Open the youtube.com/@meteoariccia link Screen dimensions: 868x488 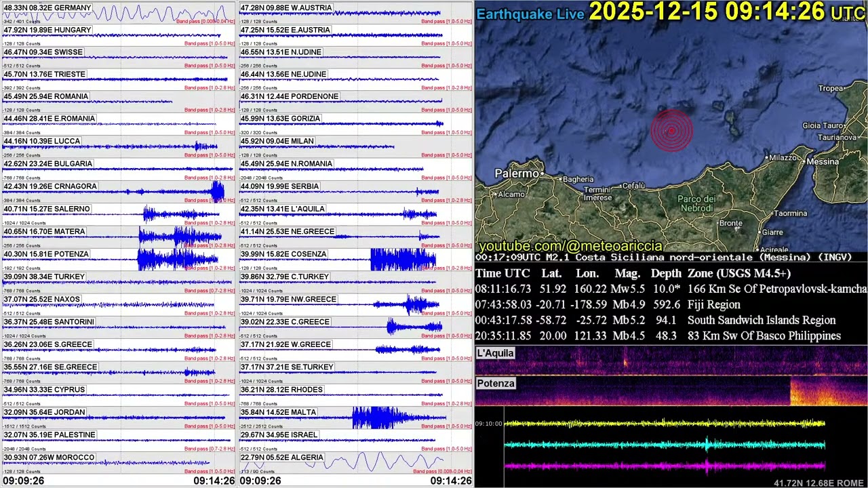570,246
